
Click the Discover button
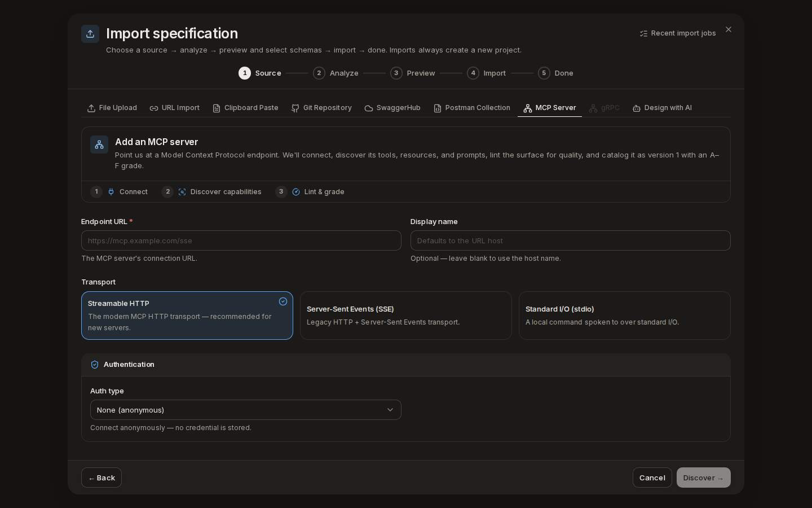(x=704, y=478)
